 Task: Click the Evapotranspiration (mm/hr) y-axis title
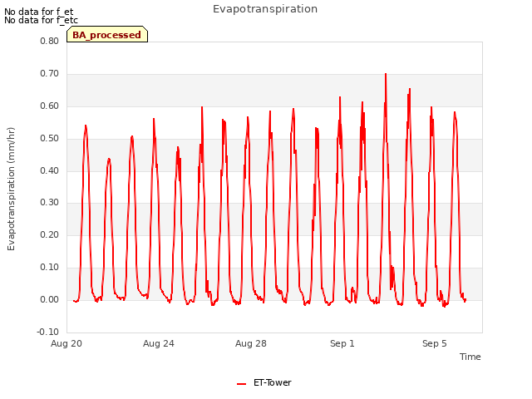pos(11,189)
